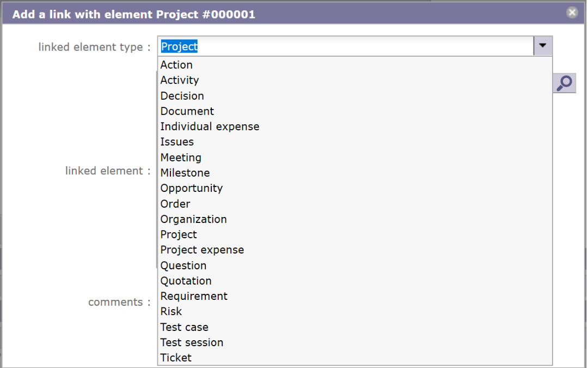Select Requirement as linked type
588x368 pixels.
click(194, 296)
